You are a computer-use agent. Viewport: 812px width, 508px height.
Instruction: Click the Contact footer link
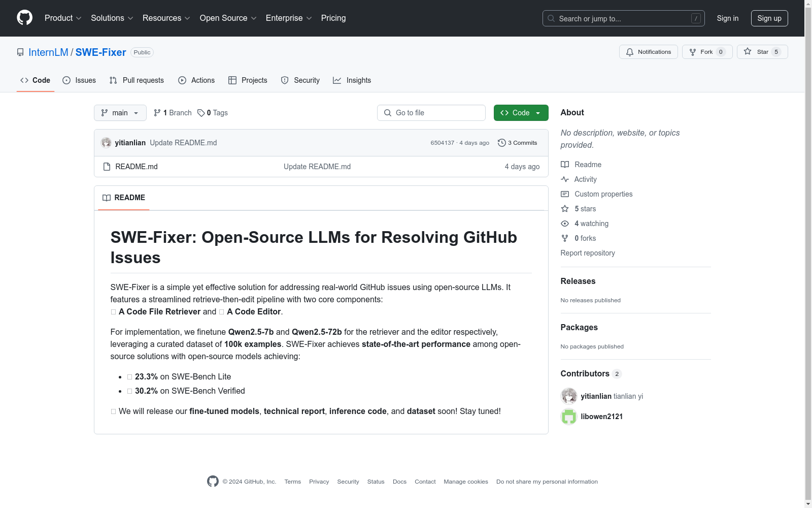click(425, 482)
